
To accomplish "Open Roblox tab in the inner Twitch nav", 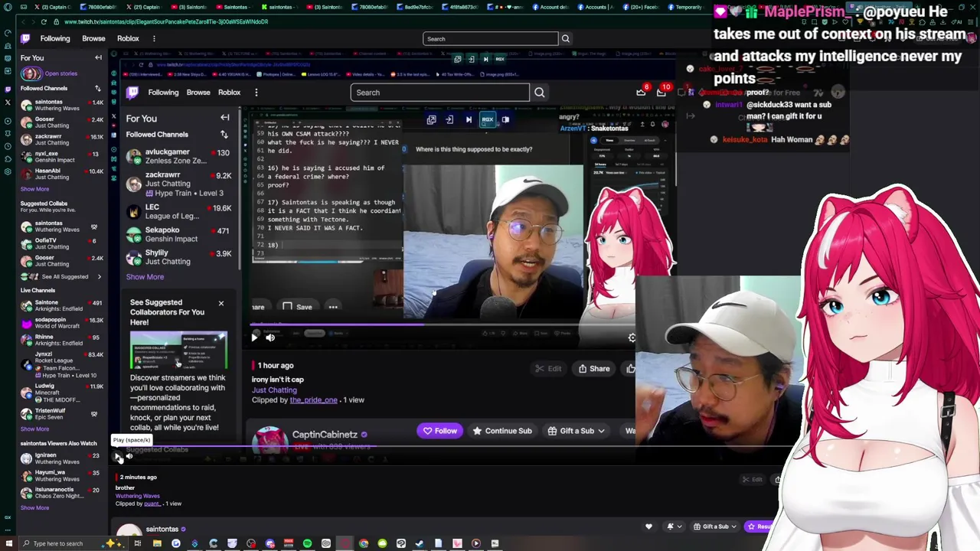I will (229, 93).
